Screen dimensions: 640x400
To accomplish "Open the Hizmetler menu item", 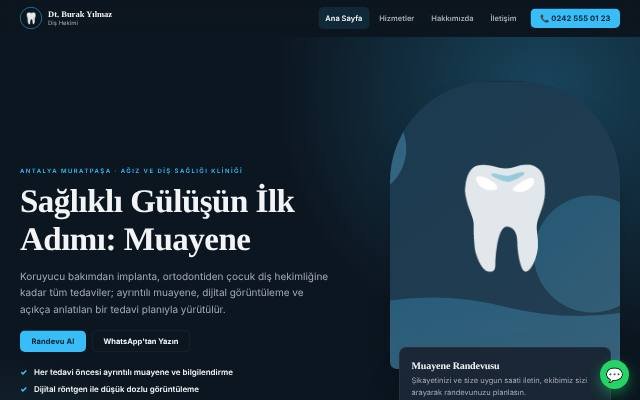I will 396,18.
